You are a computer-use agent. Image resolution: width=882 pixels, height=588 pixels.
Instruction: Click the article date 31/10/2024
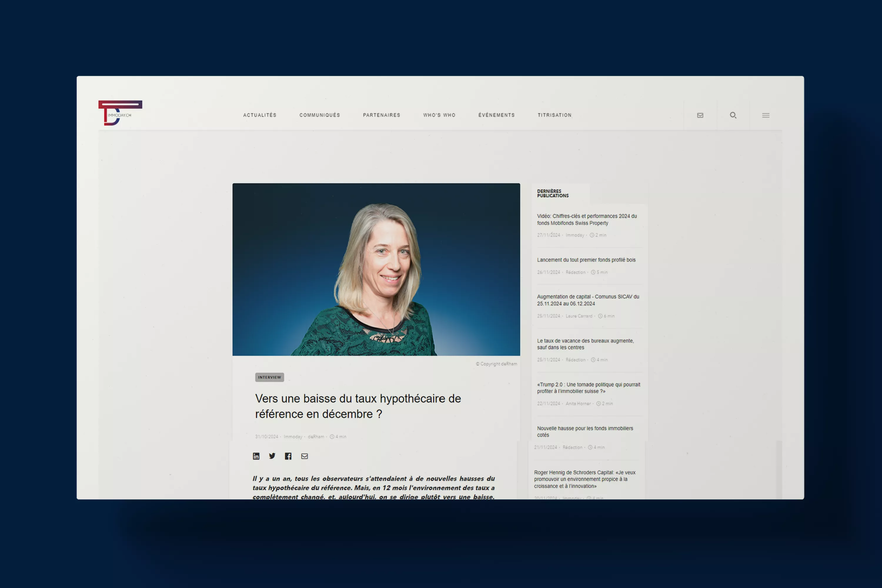[x=267, y=437]
